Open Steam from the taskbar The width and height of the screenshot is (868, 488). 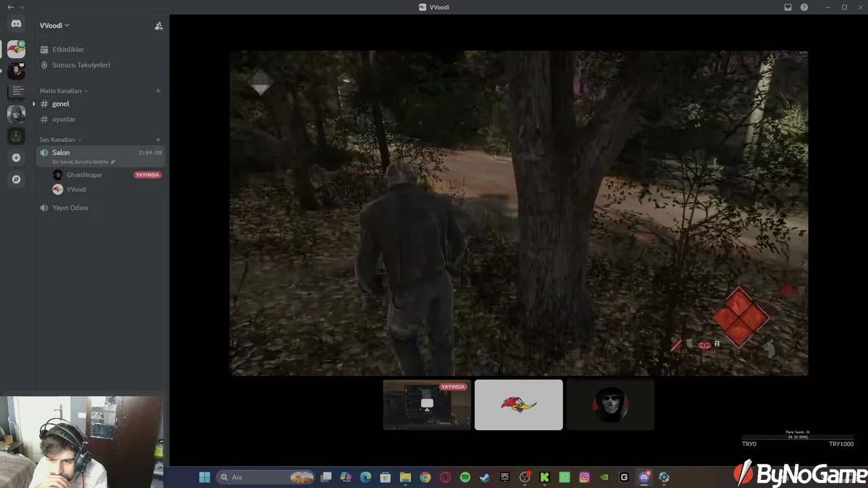tap(485, 477)
